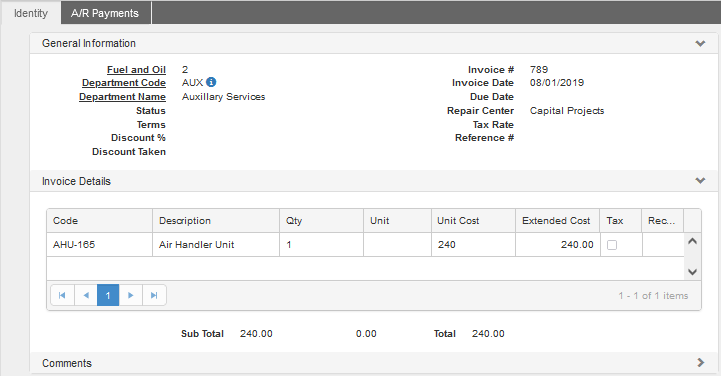Collapse the Invoice Details section
The width and height of the screenshot is (721, 376).
tap(700, 181)
